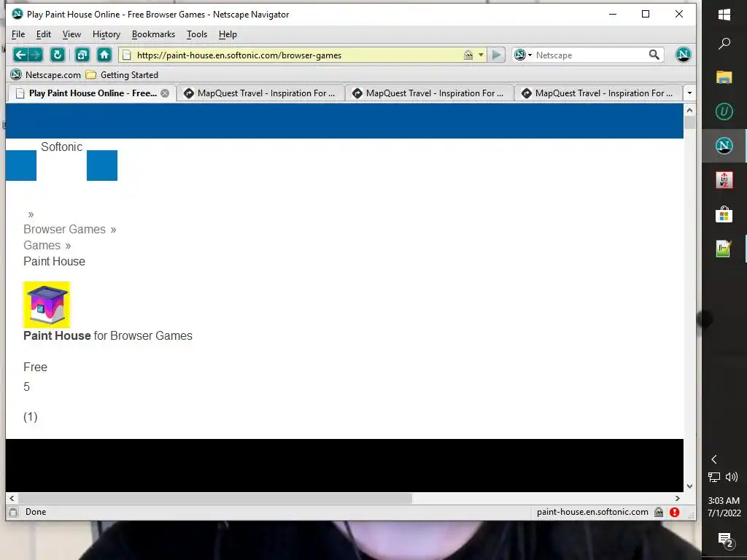Image resolution: width=747 pixels, height=560 pixels.
Task: Show hidden system tray icons chevron
Action: pos(714,459)
